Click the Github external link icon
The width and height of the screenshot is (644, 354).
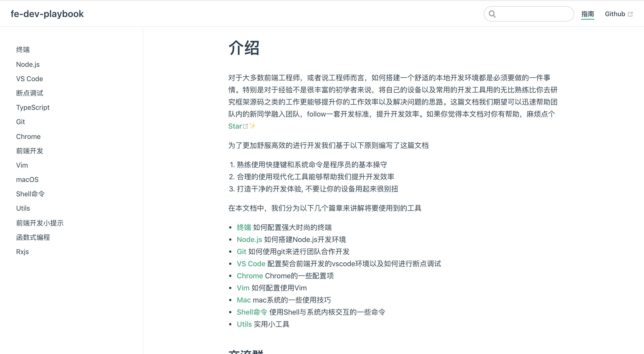point(630,14)
